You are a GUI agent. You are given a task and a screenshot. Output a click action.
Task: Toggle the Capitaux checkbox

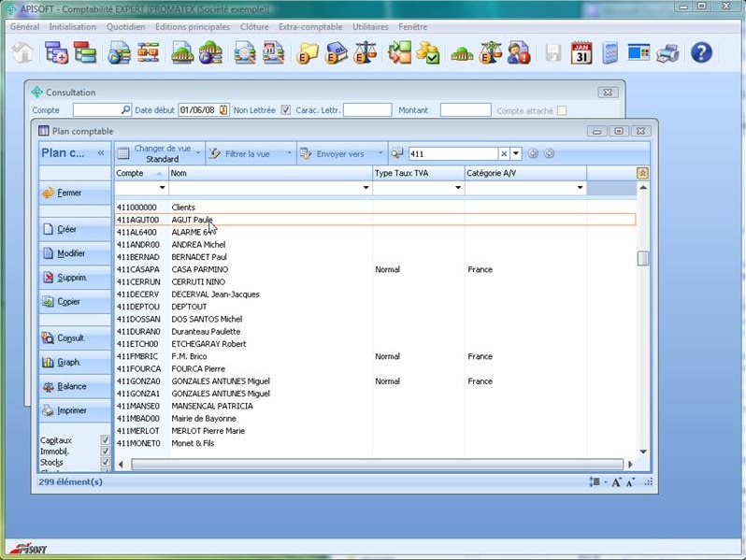(x=105, y=439)
